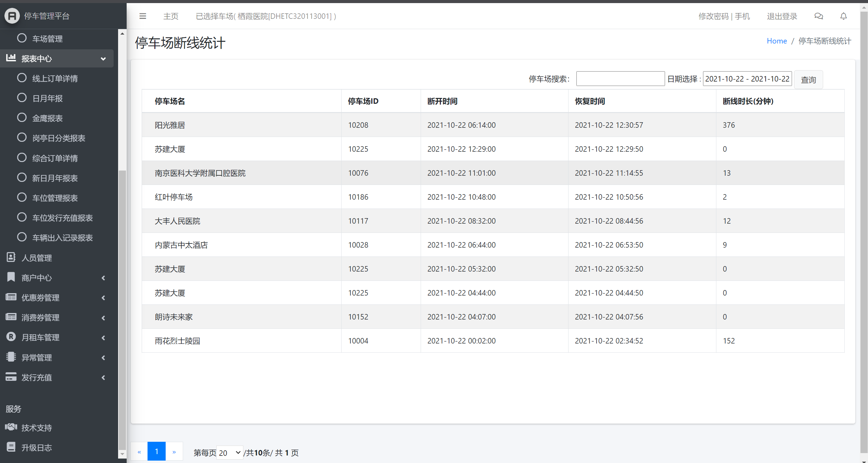Go to 主页 in top navigation

click(x=170, y=16)
